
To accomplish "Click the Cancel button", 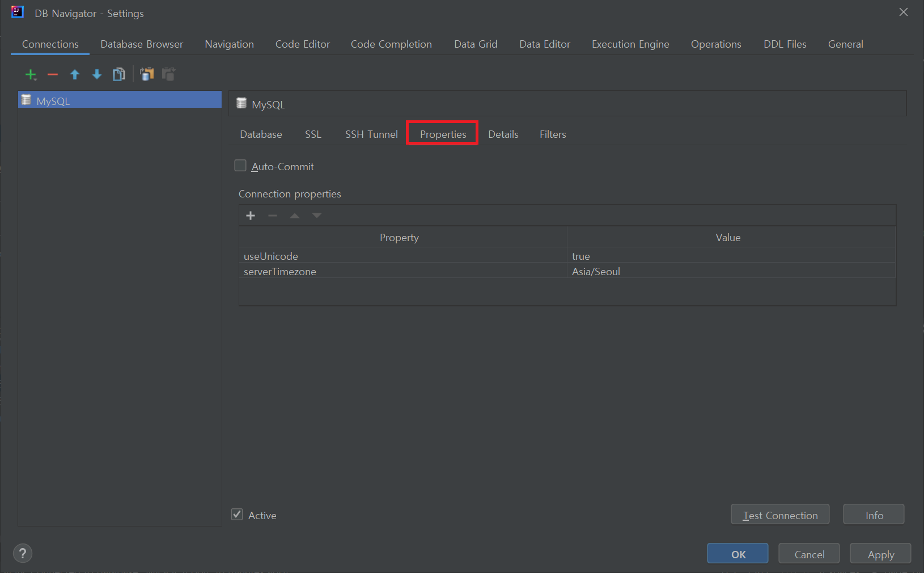I will 809,554.
